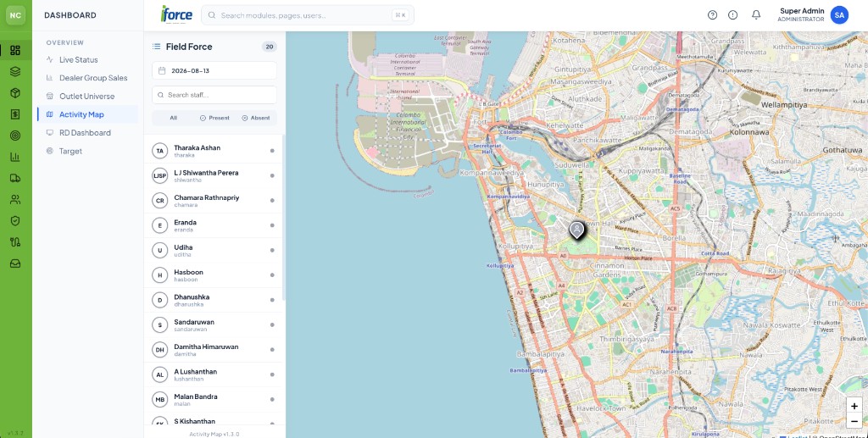Image resolution: width=868 pixels, height=438 pixels.
Task: Select Udiha in staff list
Action: pyautogui.click(x=213, y=250)
